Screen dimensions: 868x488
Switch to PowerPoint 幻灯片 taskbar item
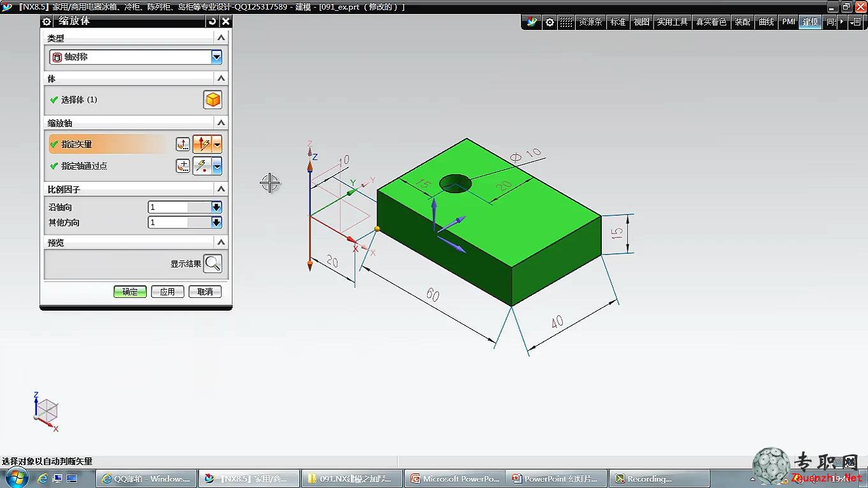[557, 478]
